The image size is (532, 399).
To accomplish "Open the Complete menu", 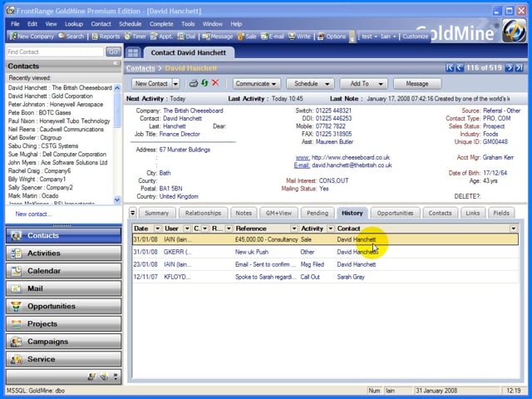I will click(161, 24).
